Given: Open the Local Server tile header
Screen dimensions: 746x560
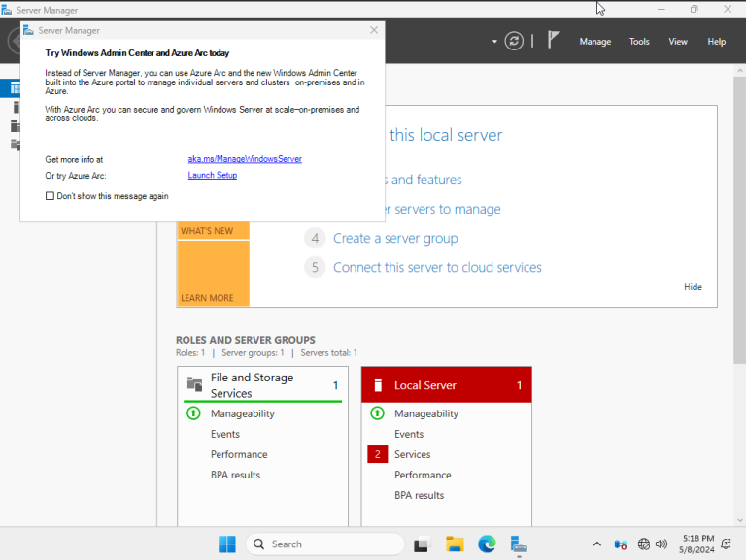Looking at the screenshot, I should [446, 385].
